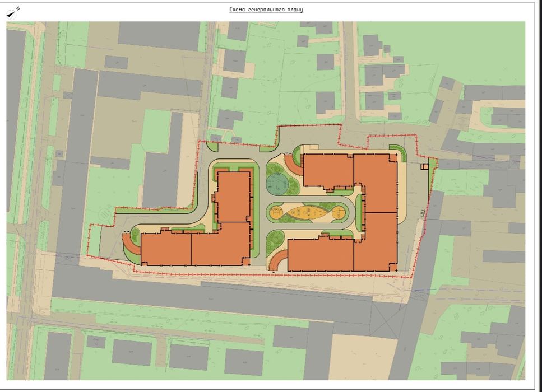
Task: Select the orange building above the central playground island
Action: tap(328, 171)
